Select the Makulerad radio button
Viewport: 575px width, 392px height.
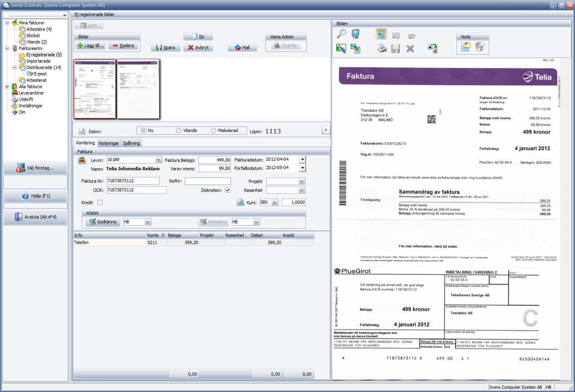coord(213,131)
